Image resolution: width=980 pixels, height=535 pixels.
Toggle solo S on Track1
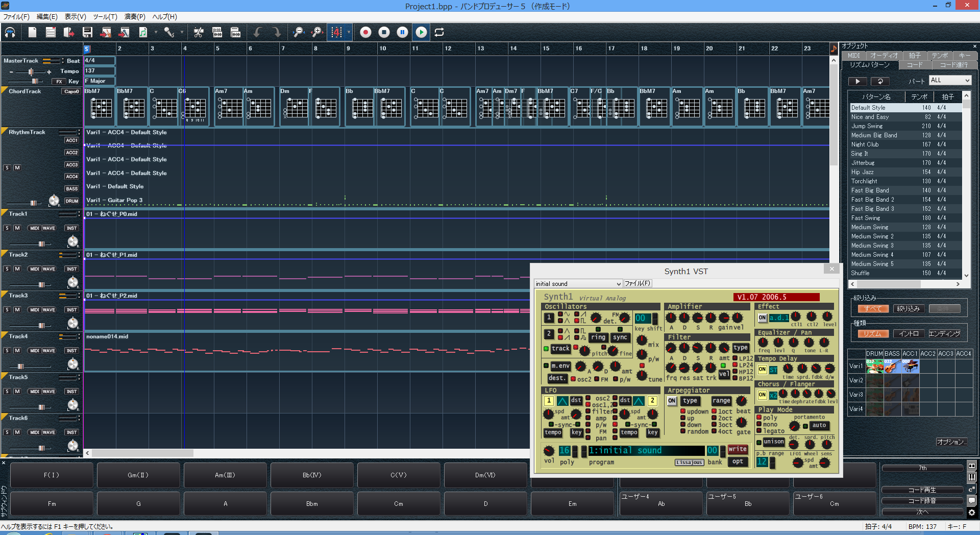[x=7, y=228]
